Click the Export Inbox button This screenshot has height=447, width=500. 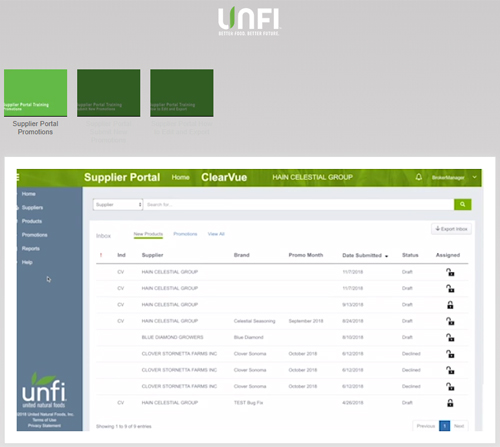coord(451,229)
